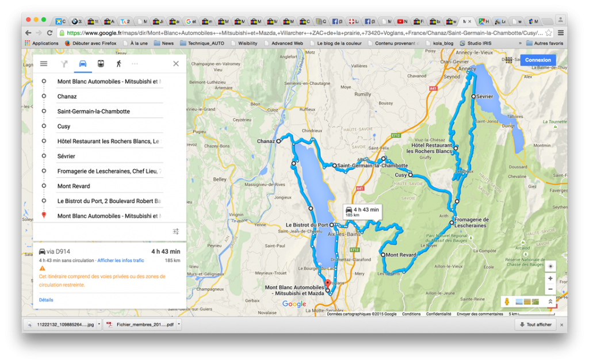
Task: Edit the Saint-Germain-la-Chambotte waypoint field
Action: click(110, 112)
